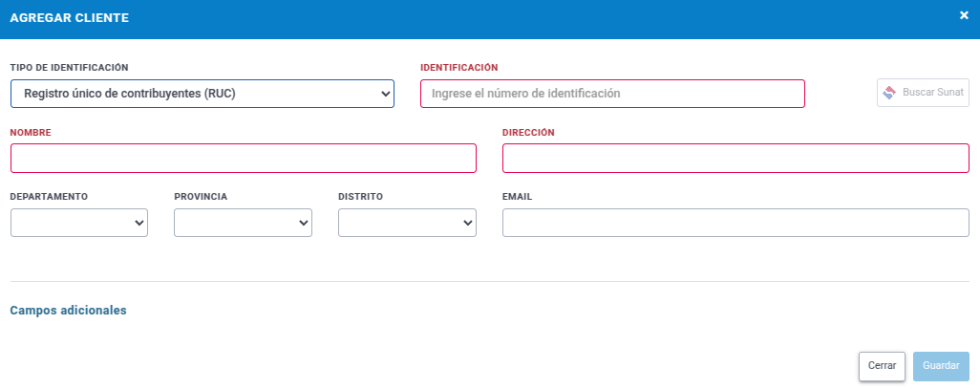
Task: Click the Email input field
Action: (735, 223)
